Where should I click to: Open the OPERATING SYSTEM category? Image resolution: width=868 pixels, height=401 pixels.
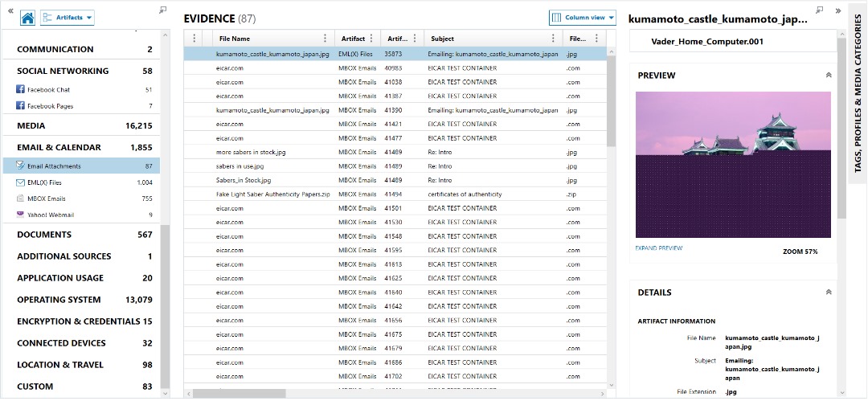[81, 300]
